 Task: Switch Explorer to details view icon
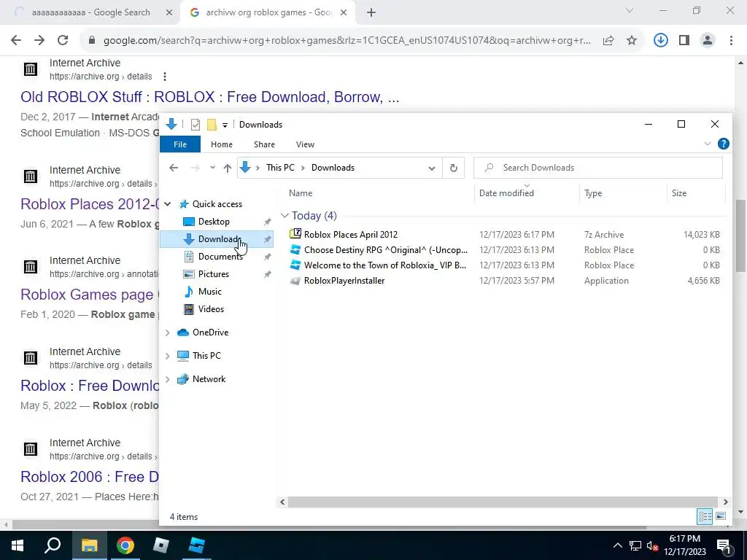pos(705,517)
